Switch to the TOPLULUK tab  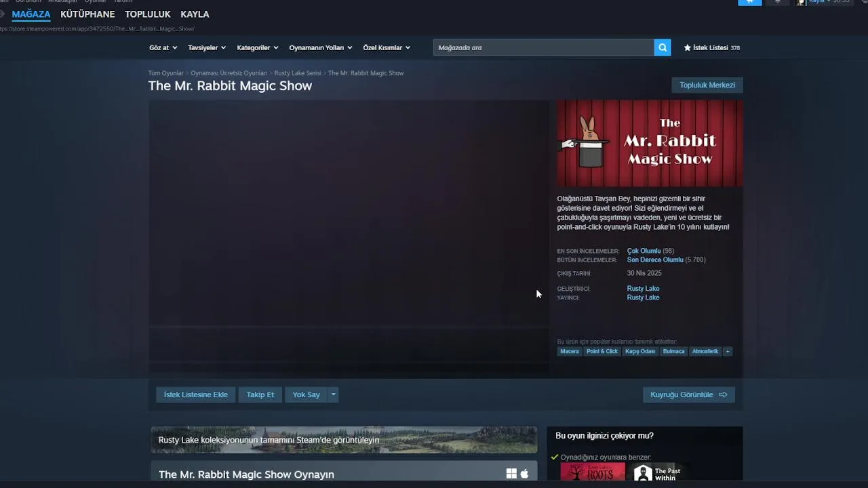pyautogui.click(x=148, y=14)
